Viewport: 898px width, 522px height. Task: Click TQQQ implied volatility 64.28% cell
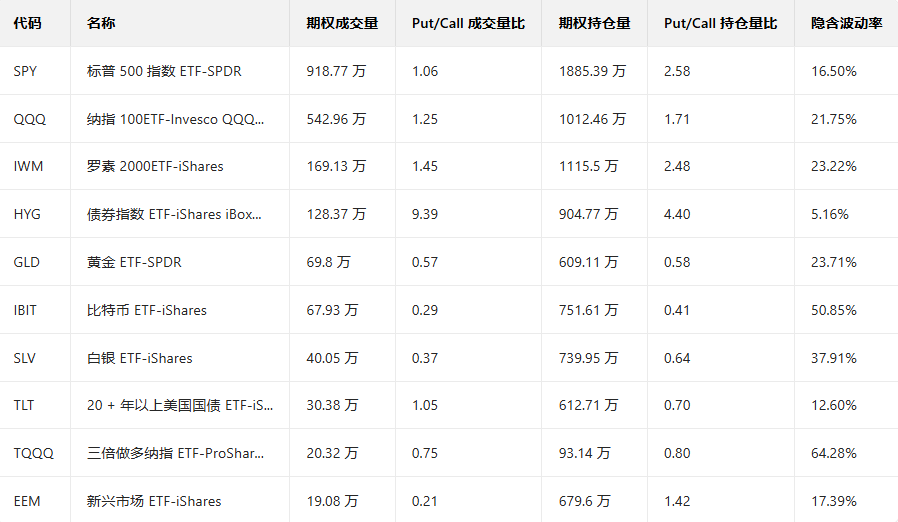tap(834, 453)
